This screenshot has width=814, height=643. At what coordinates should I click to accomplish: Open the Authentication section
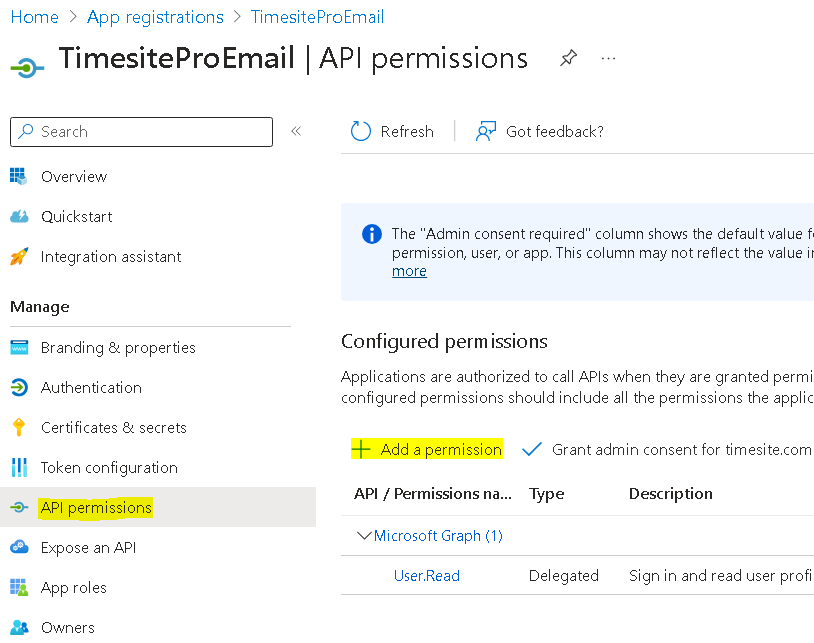91,387
